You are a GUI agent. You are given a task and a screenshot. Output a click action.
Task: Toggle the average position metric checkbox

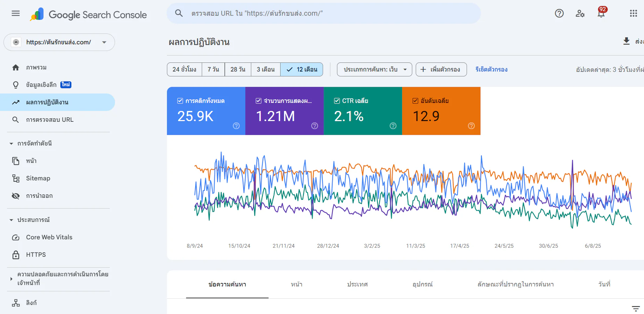click(x=415, y=101)
